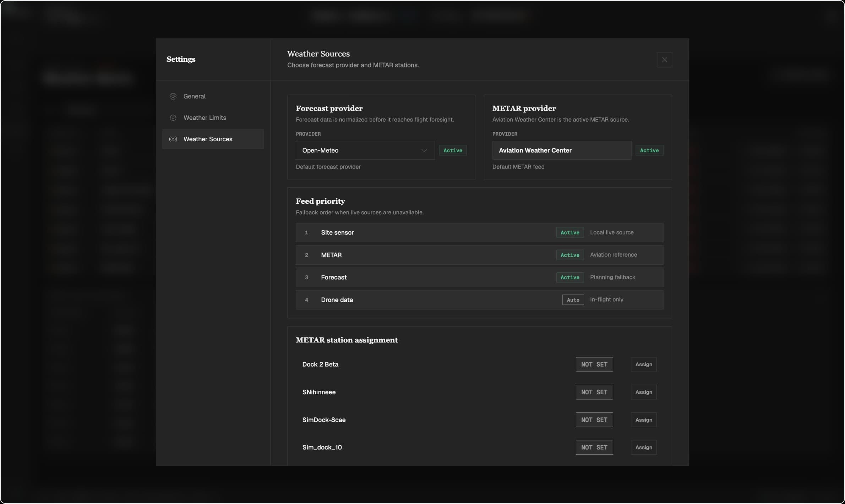Select the Forecast feed priority row
This screenshot has width=845, height=504.
click(x=479, y=277)
